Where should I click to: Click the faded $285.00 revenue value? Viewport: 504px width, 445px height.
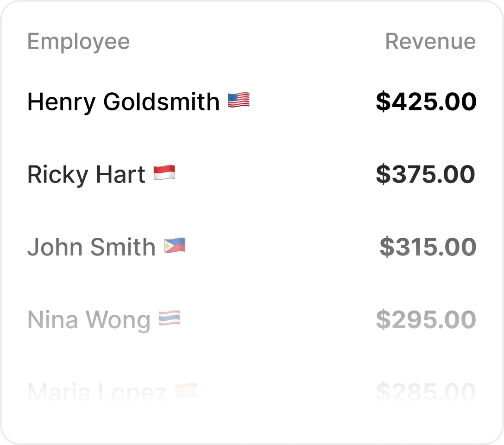[426, 393]
